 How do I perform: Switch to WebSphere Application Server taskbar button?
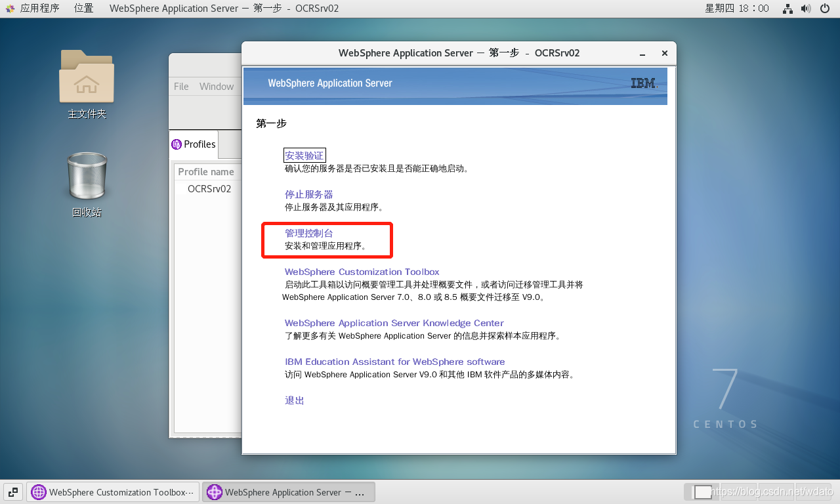tap(289, 492)
